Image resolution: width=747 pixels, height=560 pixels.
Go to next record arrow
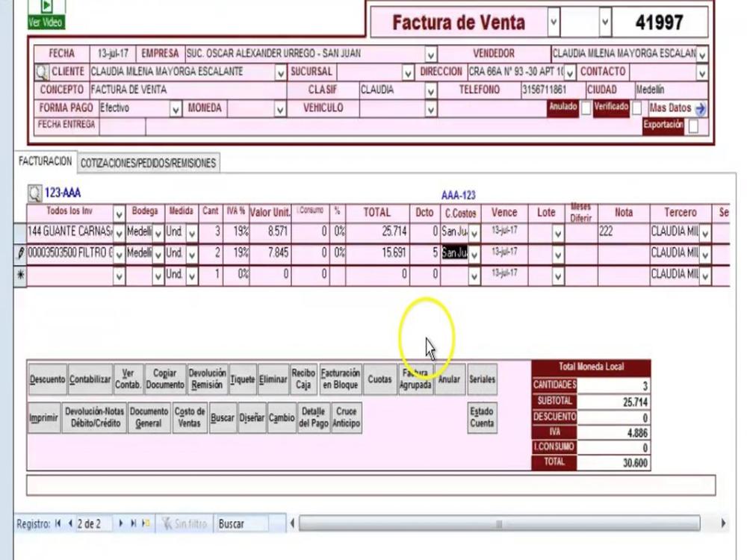[120, 523]
